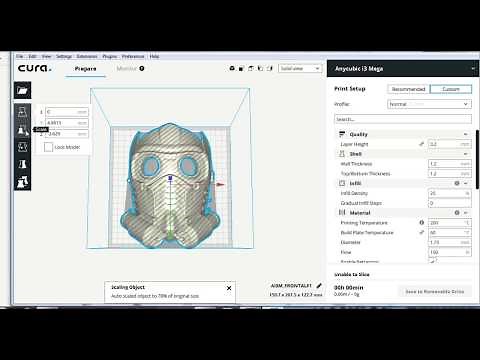Image resolution: width=480 pixels, height=360 pixels.
Task: Click the left side view camera icon
Action: click(x=260, y=68)
